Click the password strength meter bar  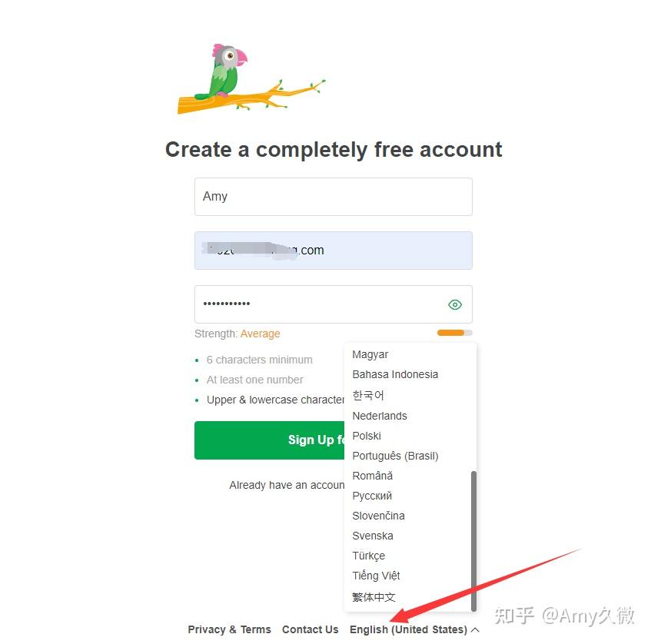(454, 333)
